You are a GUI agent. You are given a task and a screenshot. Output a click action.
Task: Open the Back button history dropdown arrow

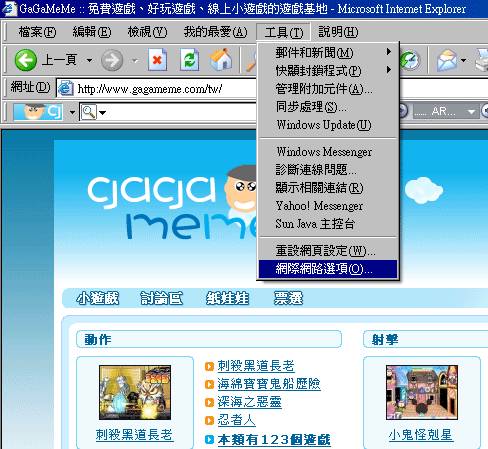click(x=89, y=61)
